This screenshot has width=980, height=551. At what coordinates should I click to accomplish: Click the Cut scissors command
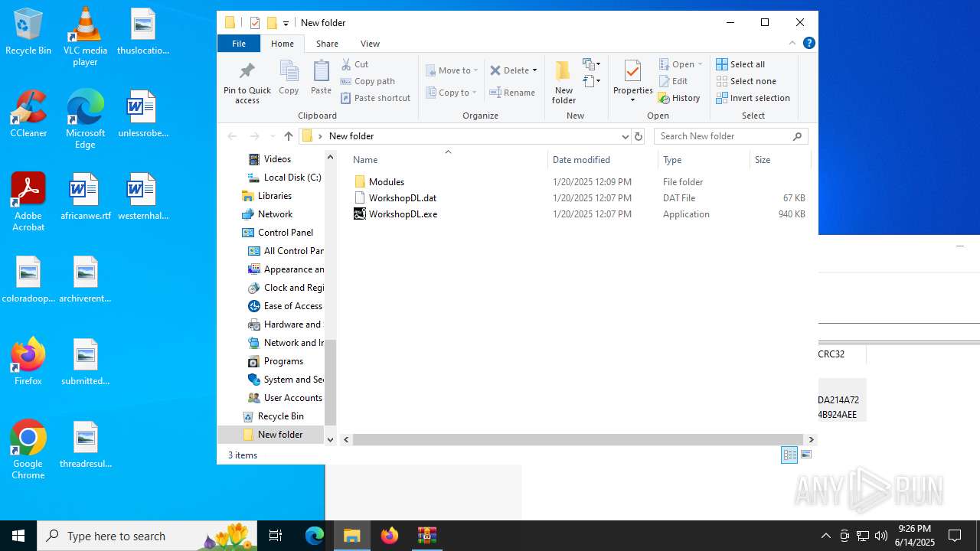(x=354, y=64)
